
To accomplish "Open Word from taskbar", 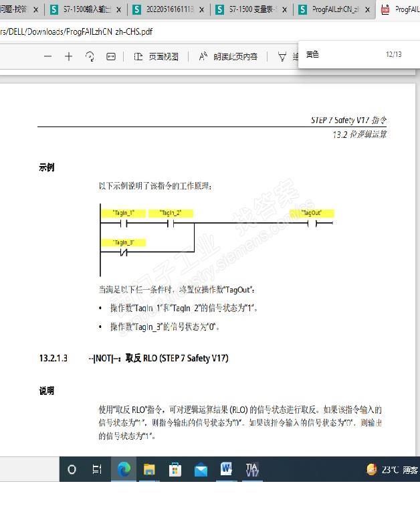I will click(226, 469).
